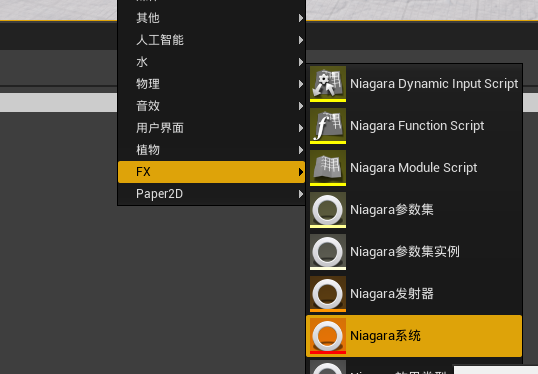Create a Niagara Function Script

tap(414, 126)
